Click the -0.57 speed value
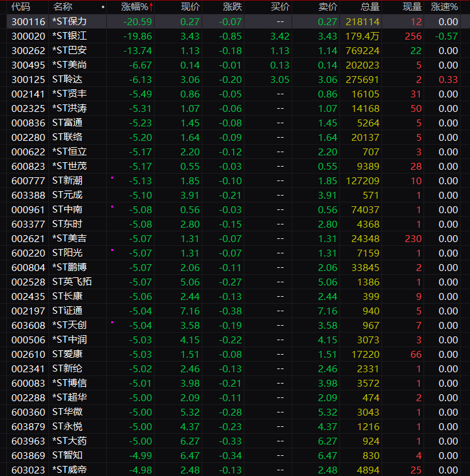The image size is (470, 476). point(446,36)
